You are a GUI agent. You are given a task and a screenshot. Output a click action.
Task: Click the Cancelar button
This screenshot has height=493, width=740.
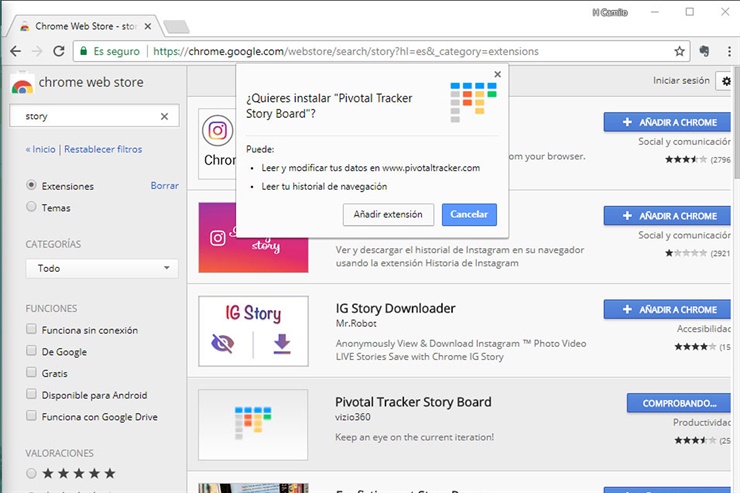coord(469,215)
